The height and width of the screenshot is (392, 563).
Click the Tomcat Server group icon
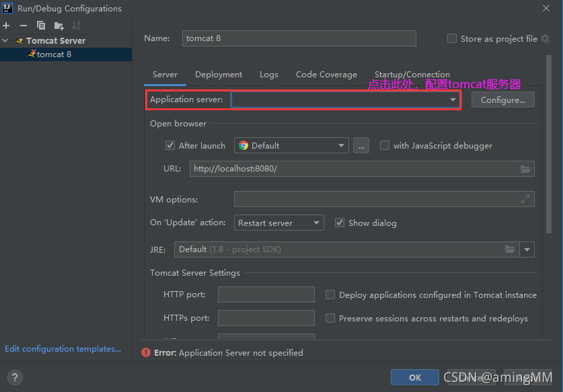20,41
